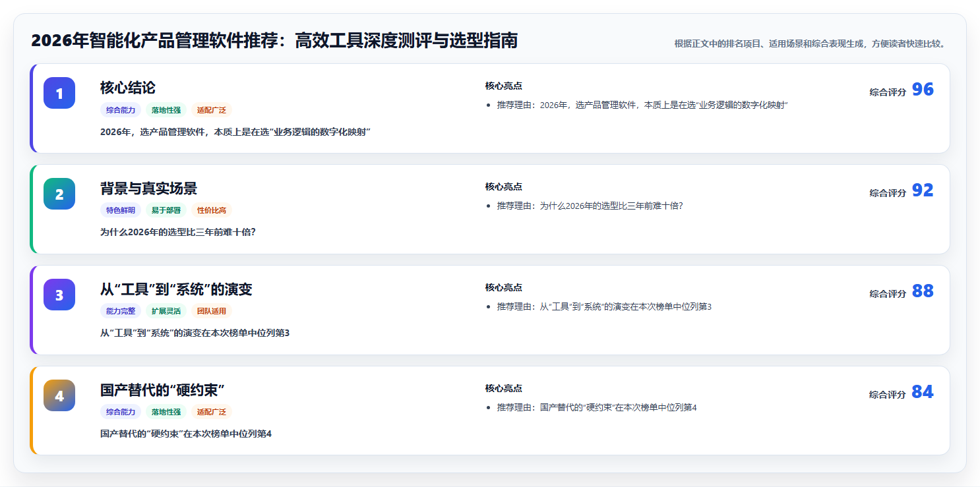This screenshot has height=487, width=980.
Task: Click the score value 96
Action: pos(923,90)
